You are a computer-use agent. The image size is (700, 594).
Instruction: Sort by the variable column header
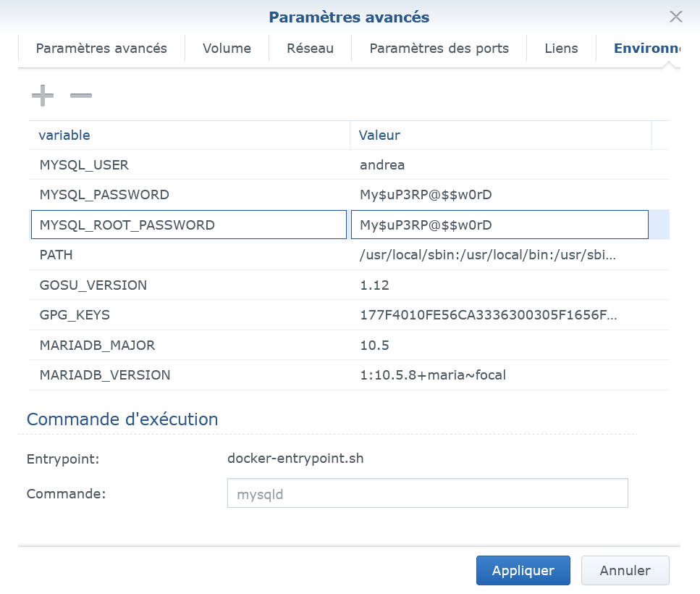[x=188, y=135]
